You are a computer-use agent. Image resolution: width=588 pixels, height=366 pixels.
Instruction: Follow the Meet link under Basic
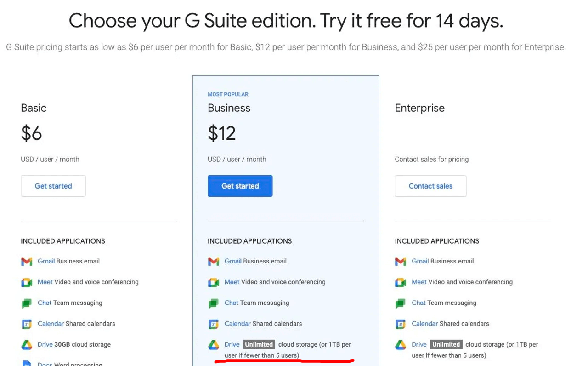[x=45, y=282]
